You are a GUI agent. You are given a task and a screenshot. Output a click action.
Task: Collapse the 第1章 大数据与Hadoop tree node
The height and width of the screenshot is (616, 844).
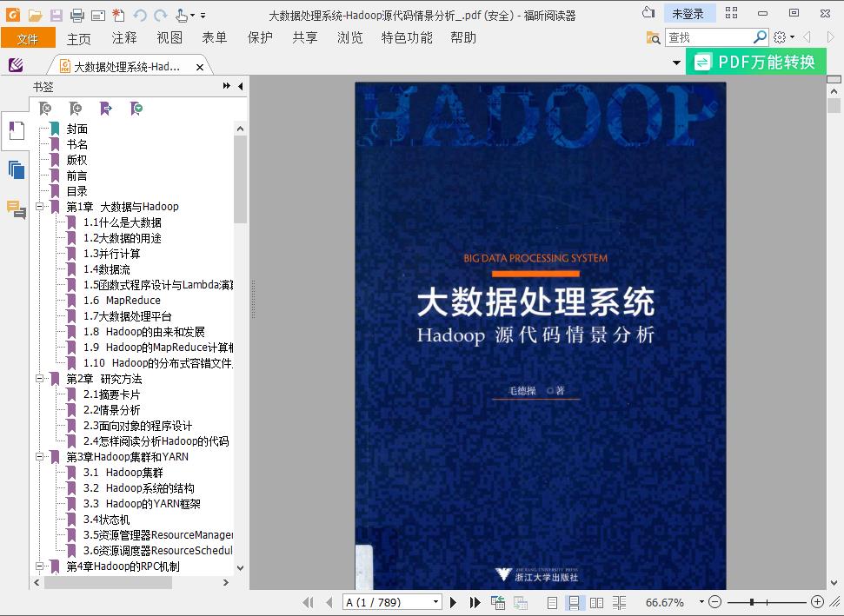coord(39,206)
